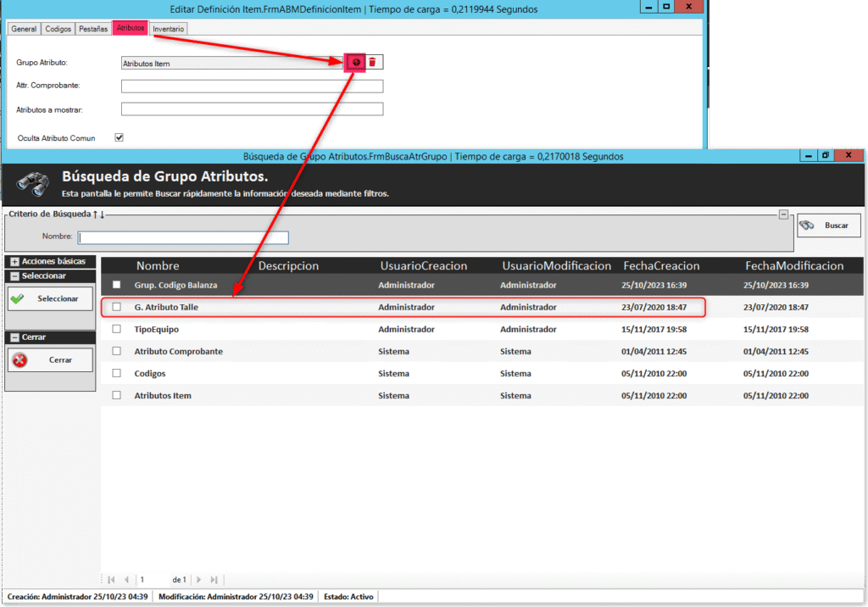Click the search icon beside Grupo Atributo

point(356,62)
